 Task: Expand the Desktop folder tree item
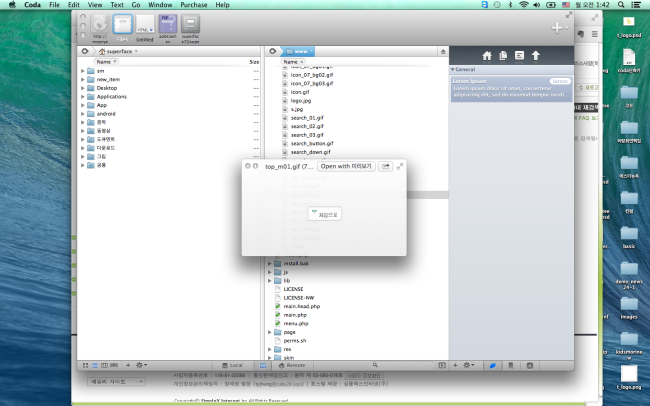83,88
